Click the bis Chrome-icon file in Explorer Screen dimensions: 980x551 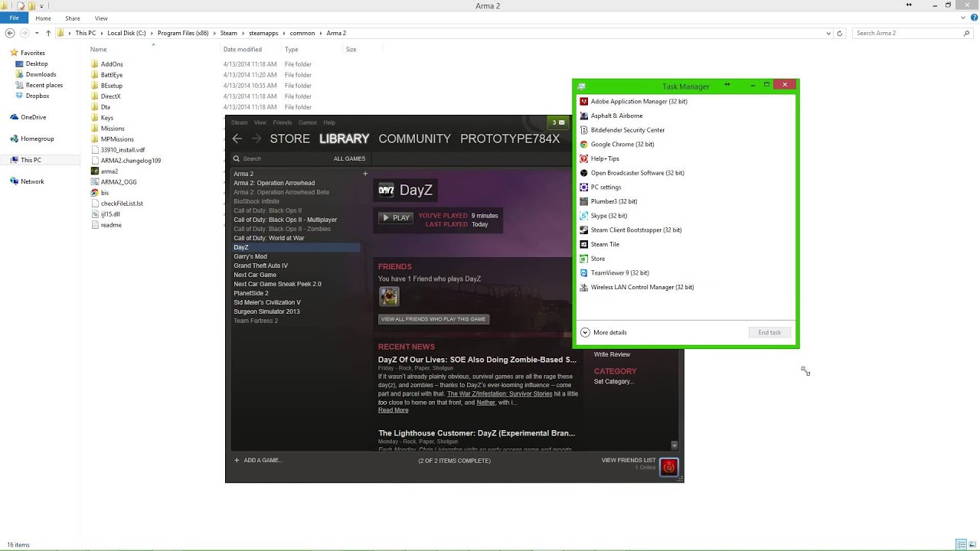[95, 193]
